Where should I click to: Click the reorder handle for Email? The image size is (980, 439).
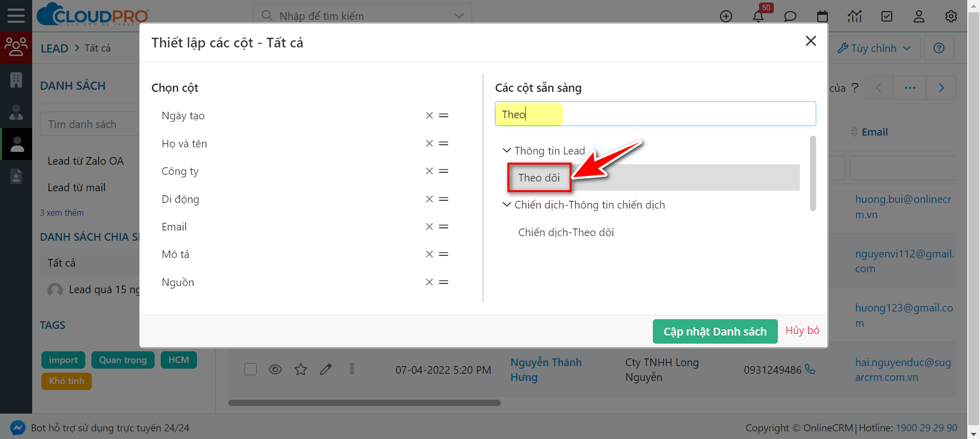pyautogui.click(x=444, y=227)
